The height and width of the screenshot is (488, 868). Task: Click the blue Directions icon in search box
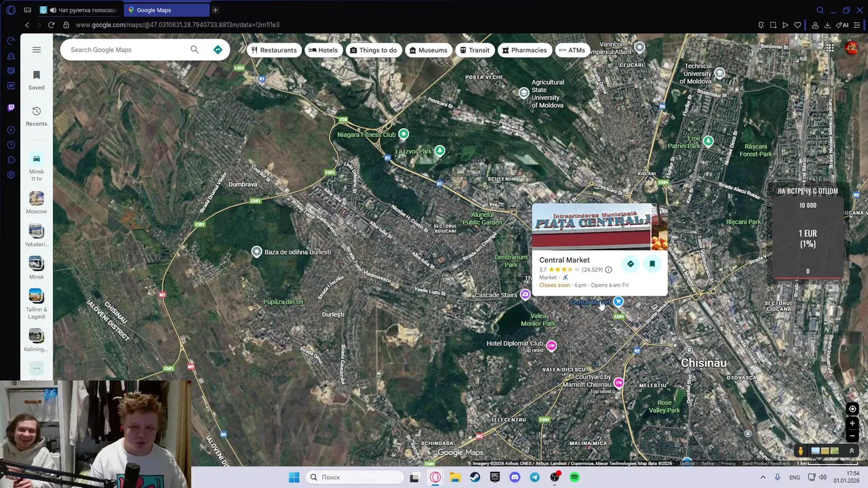[218, 49]
